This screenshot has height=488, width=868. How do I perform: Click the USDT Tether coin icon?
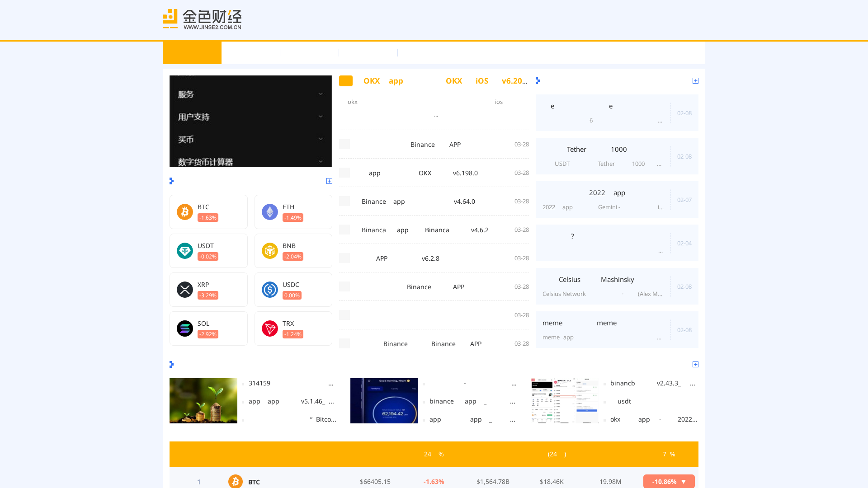185,251
